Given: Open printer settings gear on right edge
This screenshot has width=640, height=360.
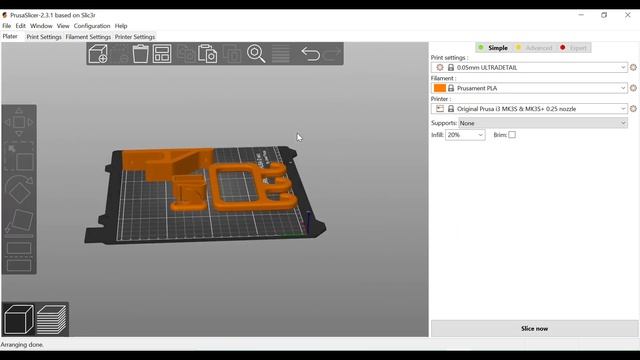Looking at the screenshot, I should coord(633,109).
